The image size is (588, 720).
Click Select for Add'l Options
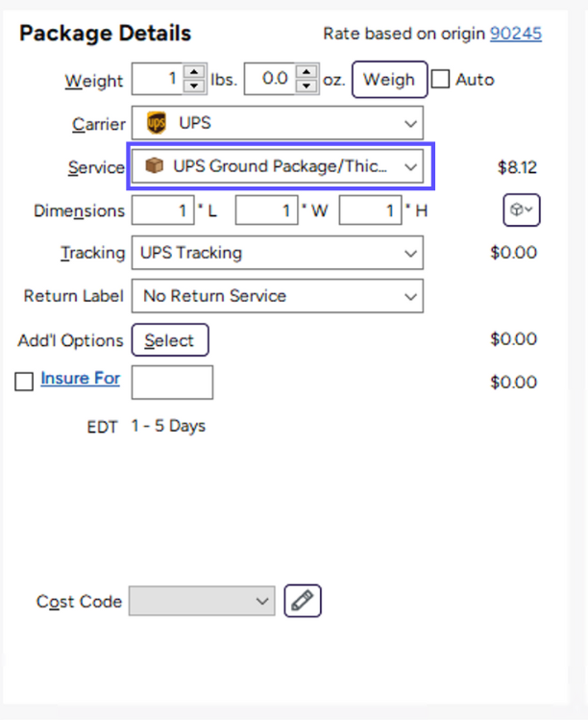[x=169, y=340]
